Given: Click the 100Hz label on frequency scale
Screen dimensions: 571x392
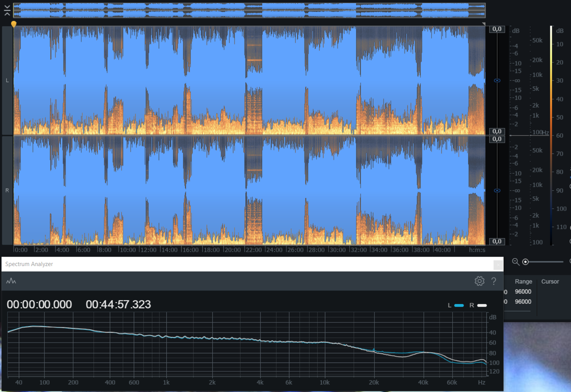Looking at the screenshot, I should [541, 133].
